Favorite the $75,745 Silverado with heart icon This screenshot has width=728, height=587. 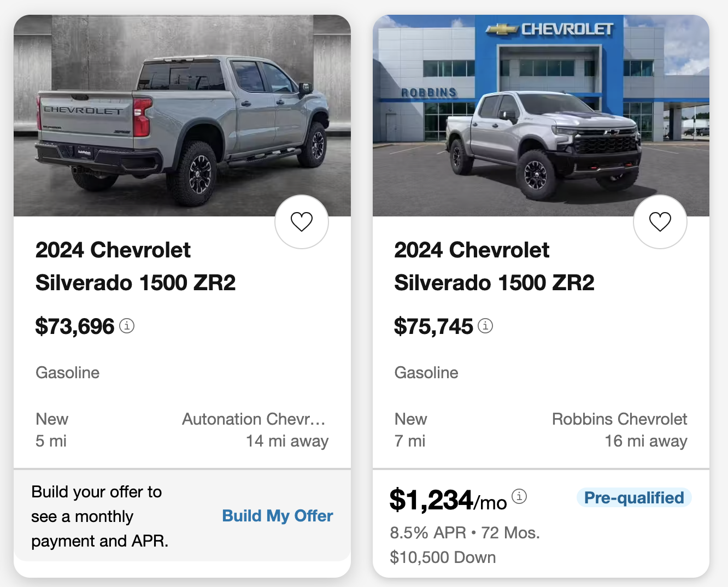660,222
